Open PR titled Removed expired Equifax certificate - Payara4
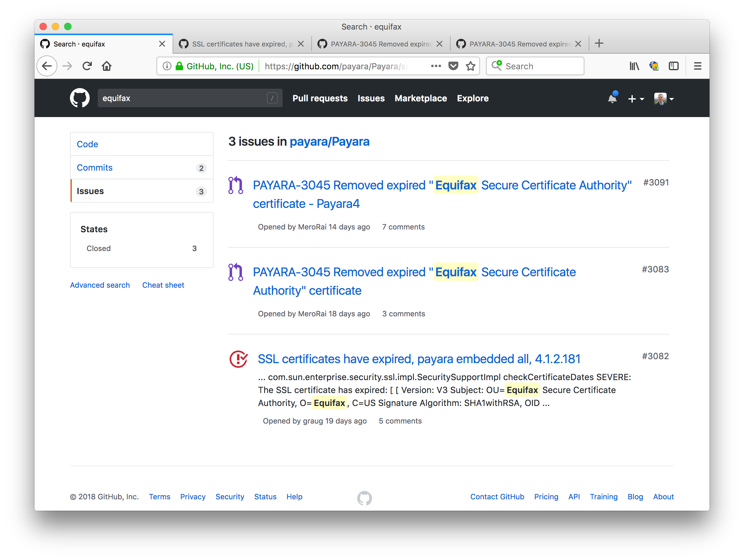 coord(442,194)
